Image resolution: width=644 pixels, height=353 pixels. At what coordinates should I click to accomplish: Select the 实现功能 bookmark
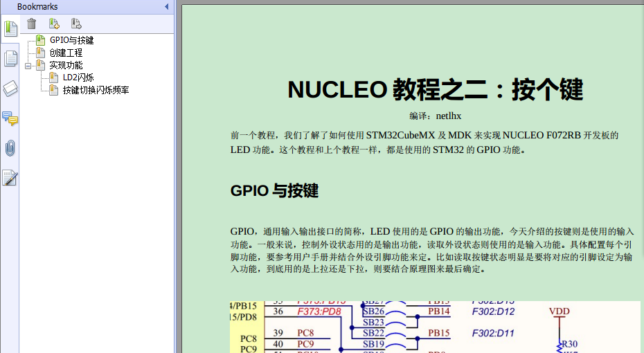pyautogui.click(x=66, y=65)
